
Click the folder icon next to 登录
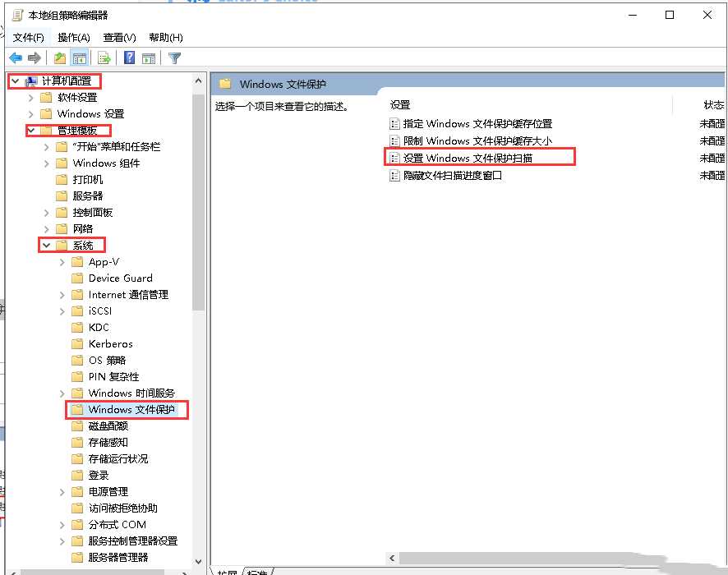(x=77, y=476)
